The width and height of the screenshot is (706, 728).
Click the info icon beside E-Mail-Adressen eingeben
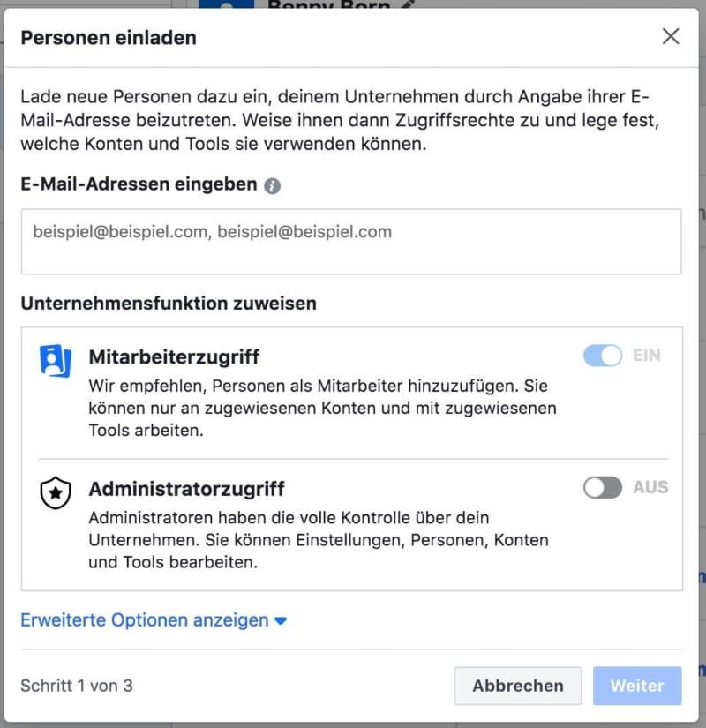(273, 186)
